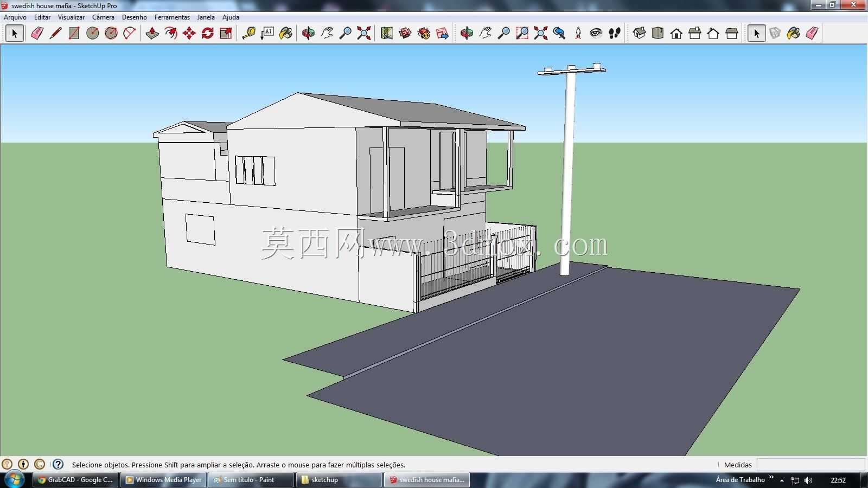The image size is (868, 488).
Task: Open the Visualizar menu
Action: [71, 17]
